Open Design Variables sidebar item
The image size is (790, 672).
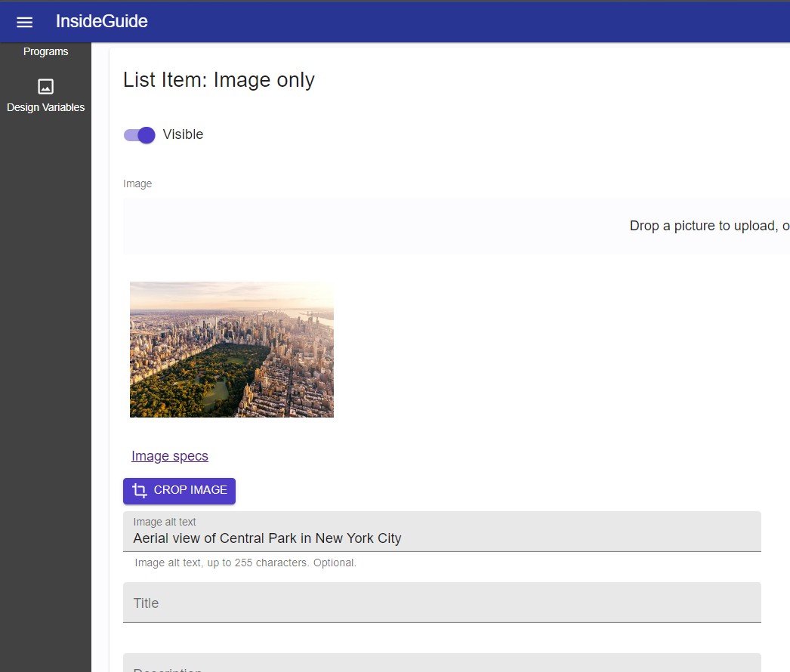tap(45, 96)
